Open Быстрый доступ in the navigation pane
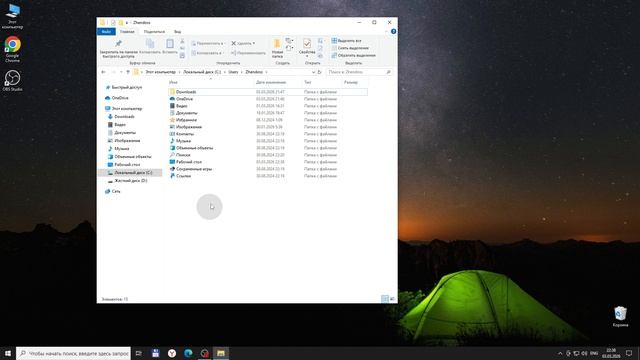 pyautogui.click(x=127, y=87)
